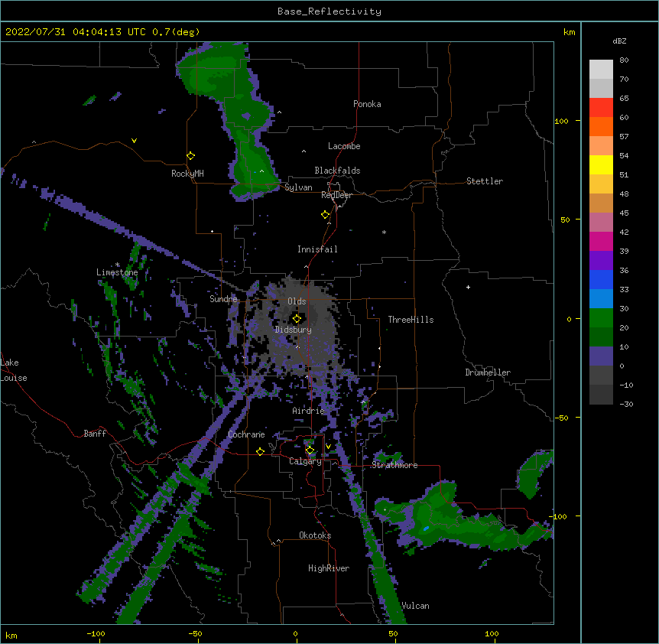Screen dimensions: 659x644
Task: Click the km unit label at bottom left
Action: click(11, 636)
